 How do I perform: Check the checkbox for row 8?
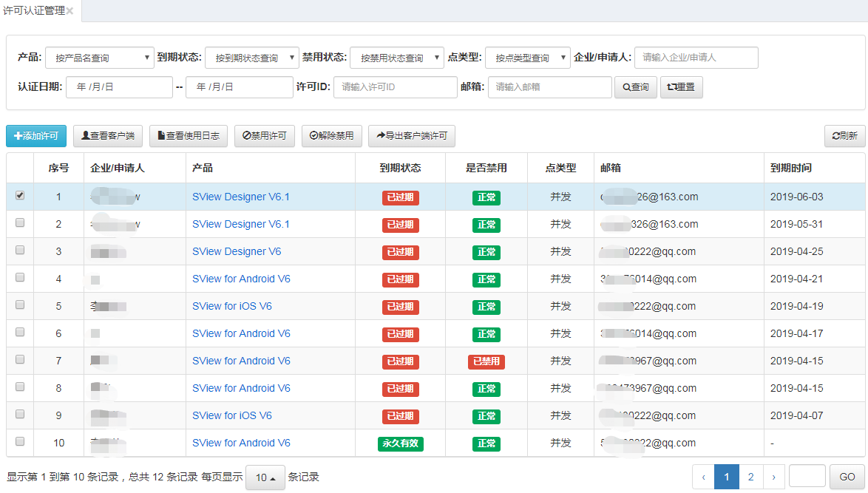point(20,387)
